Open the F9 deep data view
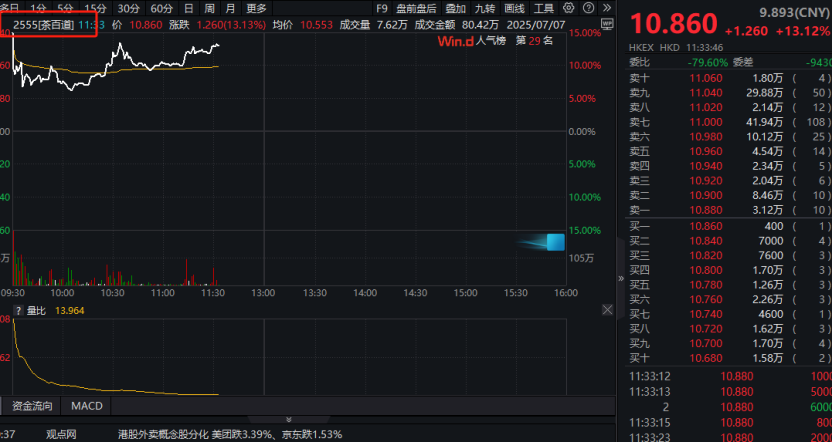Screen dimensions: 832x442 coord(381,9)
